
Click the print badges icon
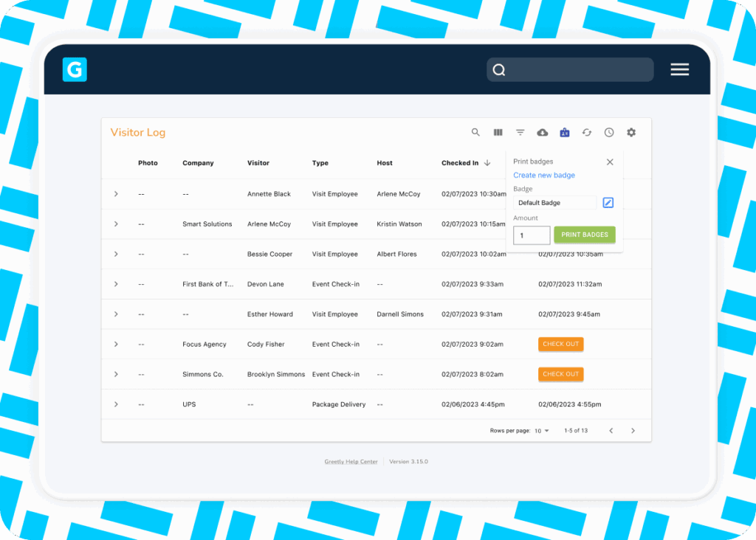[565, 133]
